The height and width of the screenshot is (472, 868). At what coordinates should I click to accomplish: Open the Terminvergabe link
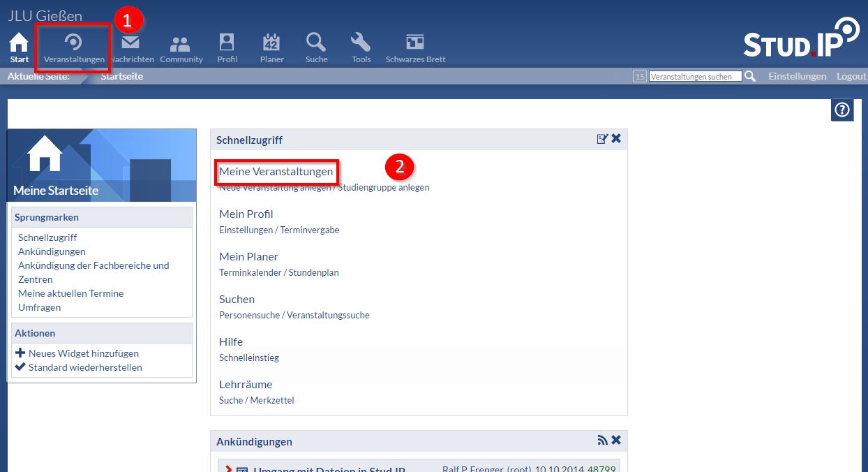(310, 230)
